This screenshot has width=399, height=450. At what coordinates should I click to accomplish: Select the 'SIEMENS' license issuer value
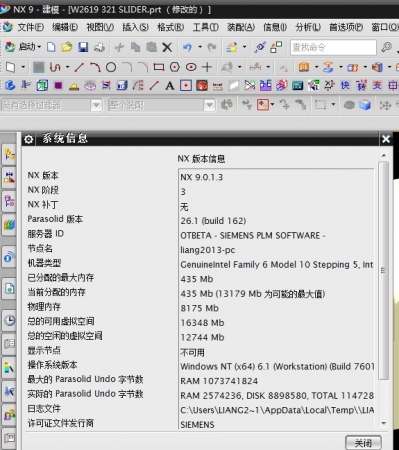pyautogui.click(x=197, y=425)
